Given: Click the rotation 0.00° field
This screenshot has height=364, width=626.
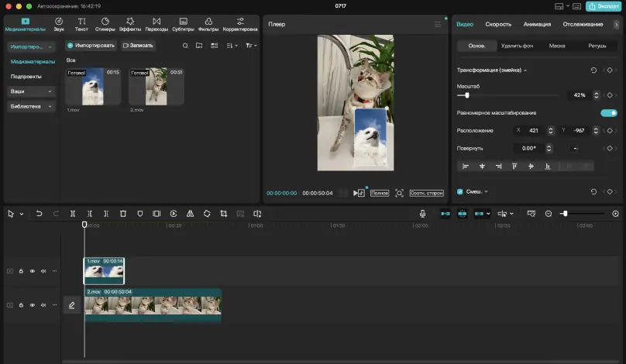Looking at the screenshot, I should [x=529, y=149].
